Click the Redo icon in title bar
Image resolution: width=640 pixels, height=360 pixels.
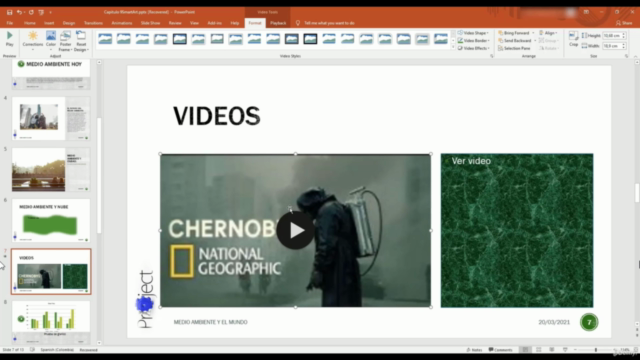(31, 12)
